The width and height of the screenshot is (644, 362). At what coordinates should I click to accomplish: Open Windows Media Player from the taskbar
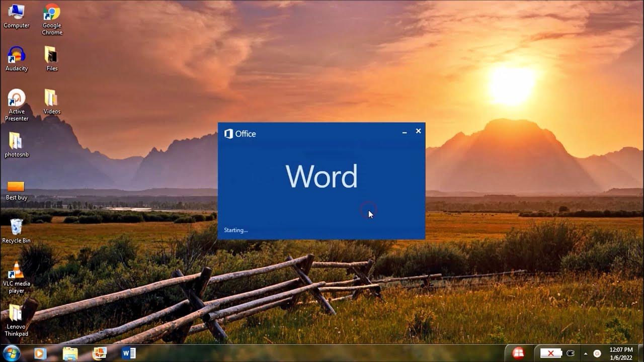tap(40, 353)
